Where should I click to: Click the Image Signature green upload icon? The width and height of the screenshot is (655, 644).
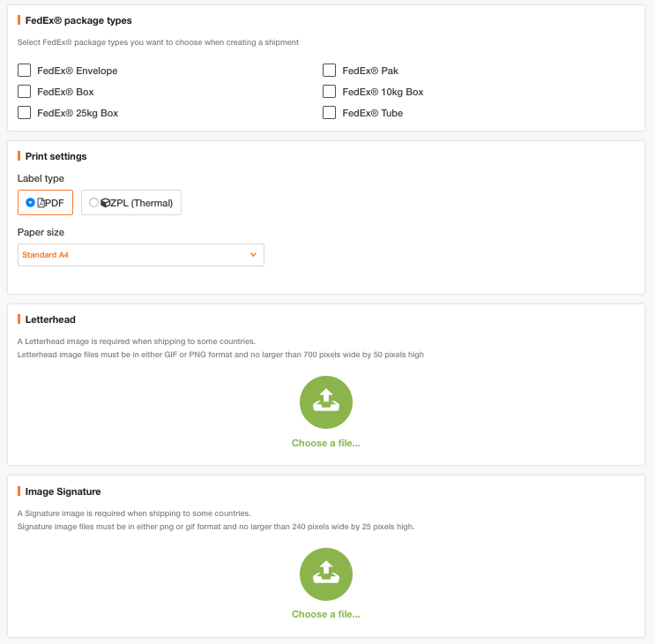click(326, 573)
